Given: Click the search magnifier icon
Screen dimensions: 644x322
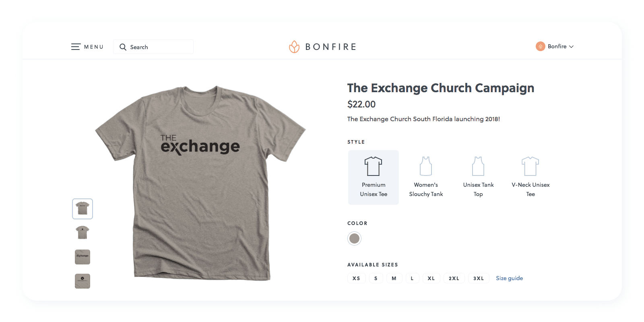Looking at the screenshot, I should pyautogui.click(x=123, y=47).
